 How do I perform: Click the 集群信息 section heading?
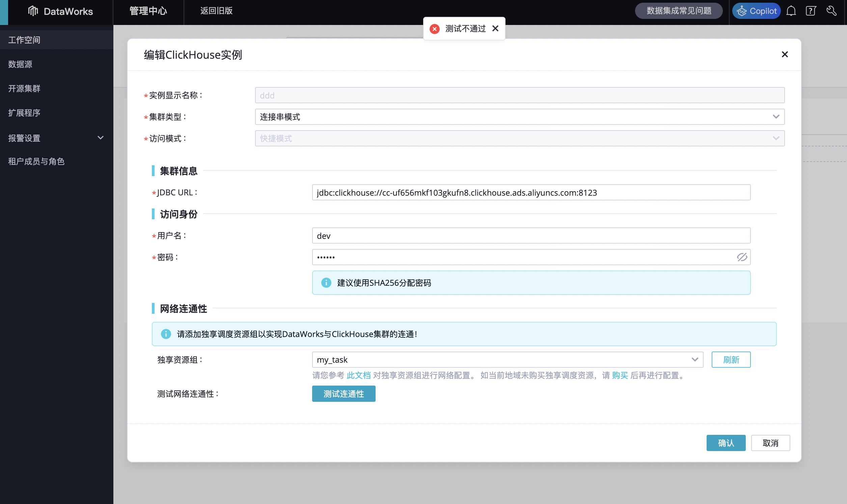pos(179,171)
